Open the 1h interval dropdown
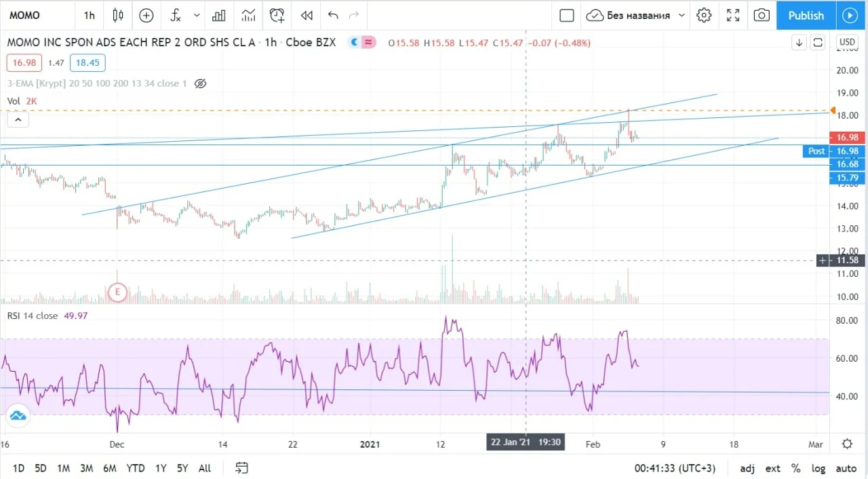 coord(90,15)
